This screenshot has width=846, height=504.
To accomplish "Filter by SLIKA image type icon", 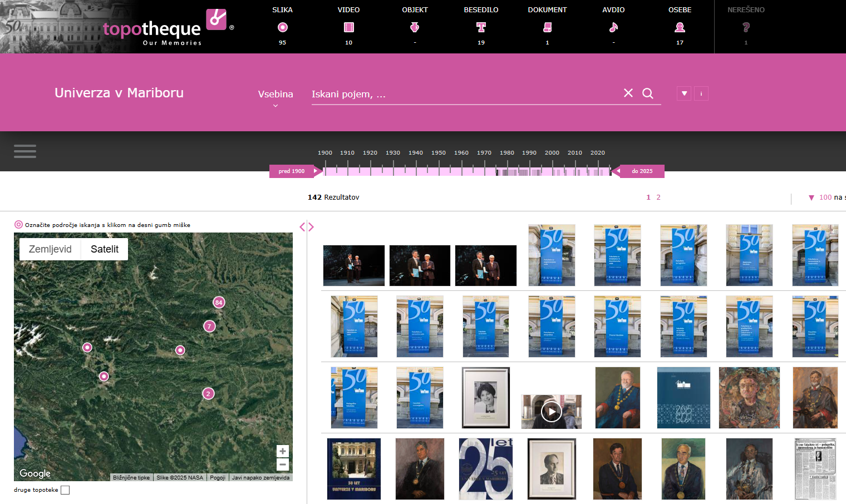I will coord(282,27).
